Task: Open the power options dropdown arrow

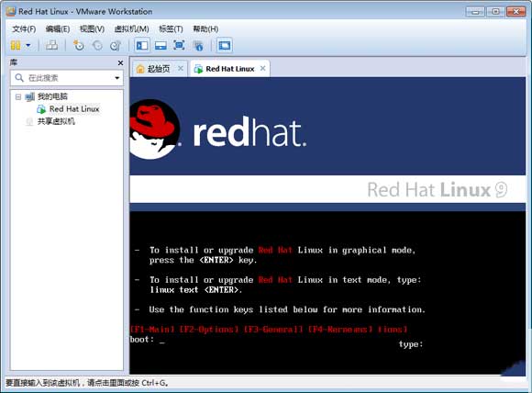Action: (28, 45)
